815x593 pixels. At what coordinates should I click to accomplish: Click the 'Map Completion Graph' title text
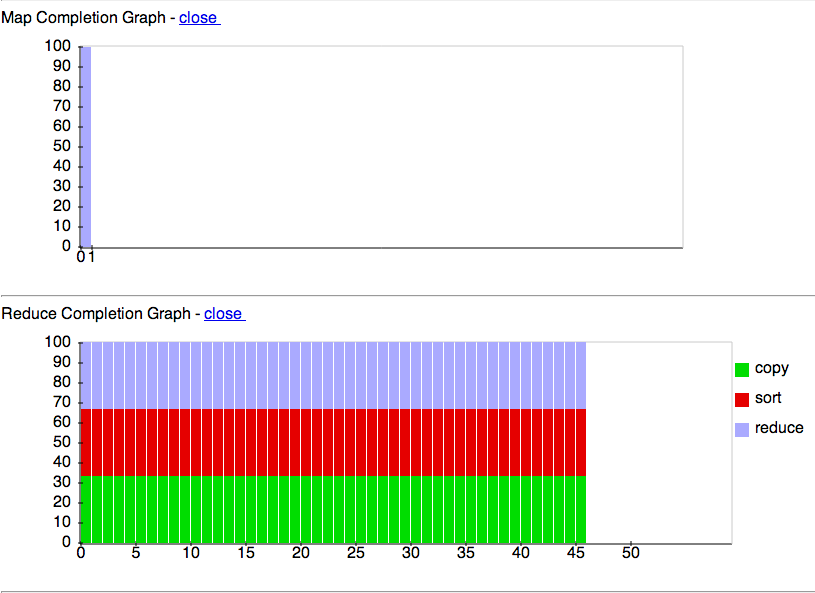[83, 18]
